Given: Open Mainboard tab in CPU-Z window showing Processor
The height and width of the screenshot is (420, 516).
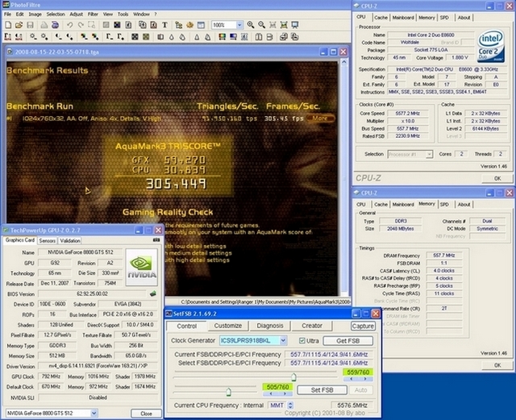Looking at the screenshot, I should (403, 18).
